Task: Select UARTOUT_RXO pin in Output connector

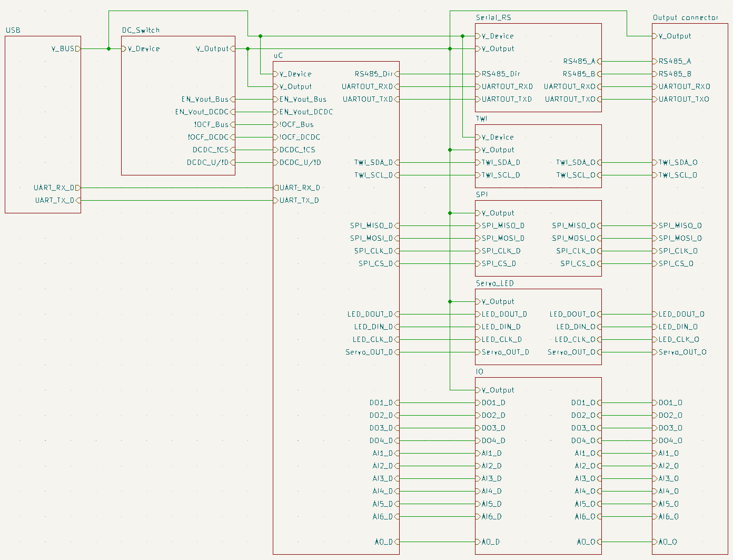Action: [681, 86]
